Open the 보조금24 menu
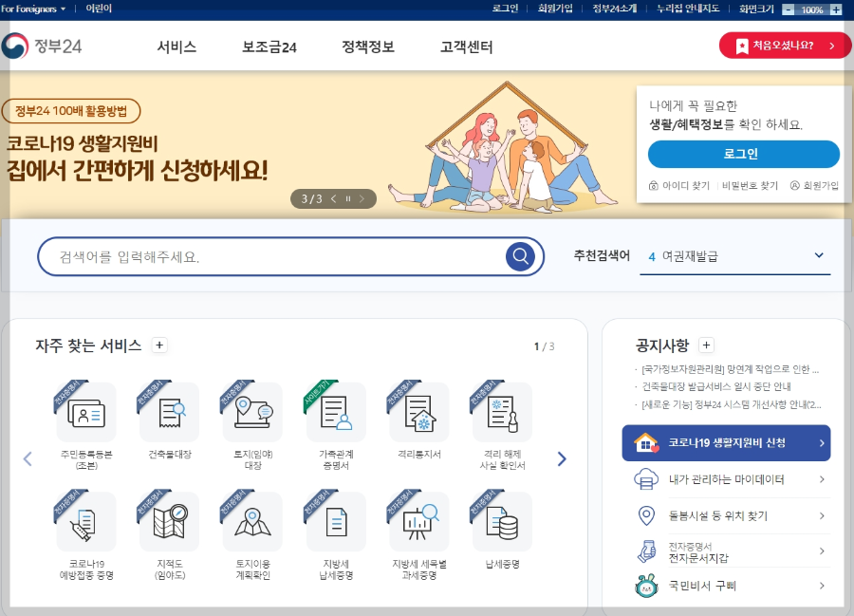Image resolution: width=854 pixels, height=616 pixels. 269,47
